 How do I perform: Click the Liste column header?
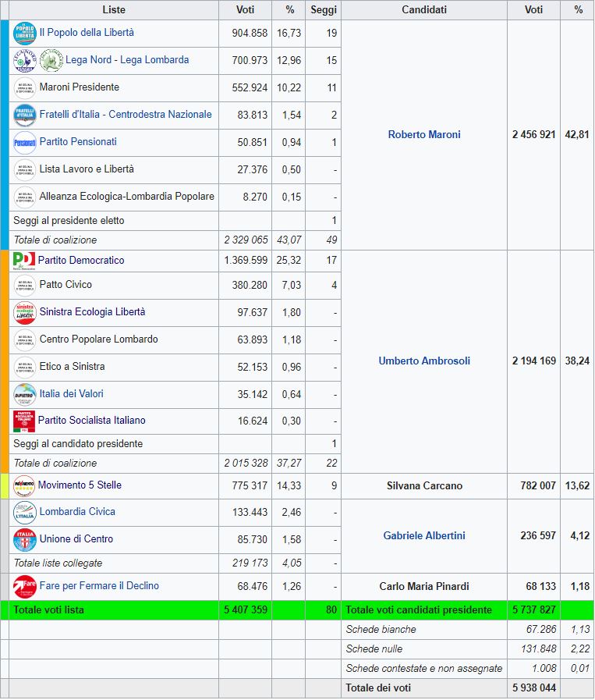(x=114, y=10)
